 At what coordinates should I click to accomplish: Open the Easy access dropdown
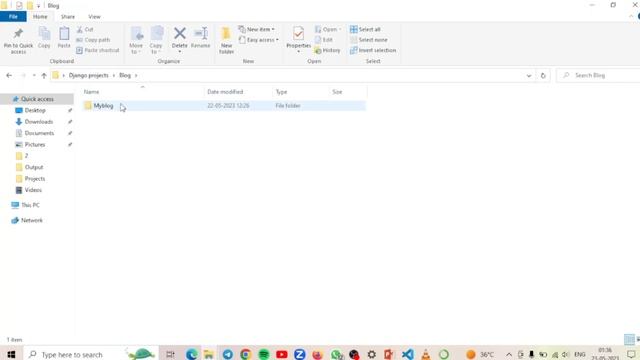click(259, 40)
